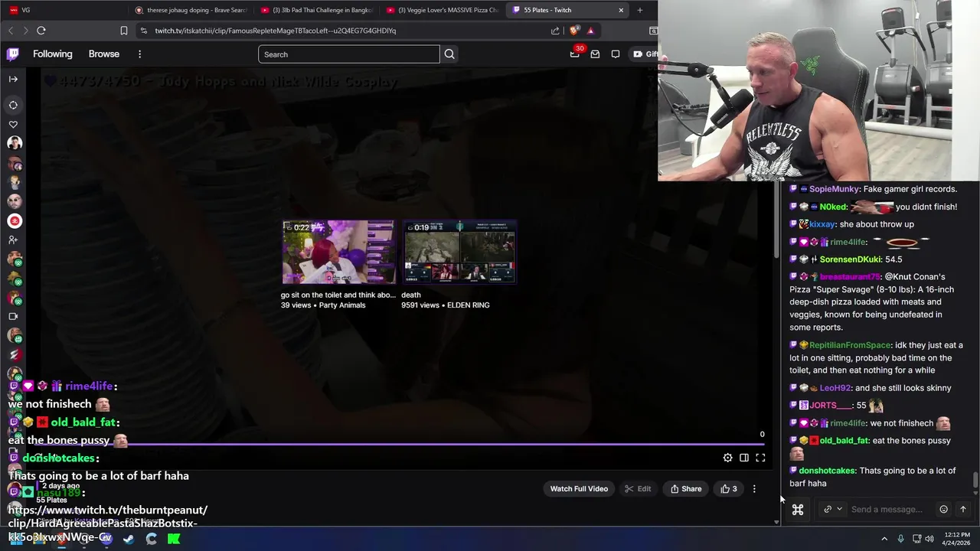Click red circle channel icon in sidebar
The height and width of the screenshot is (551, 980).
tap(14, 221)
